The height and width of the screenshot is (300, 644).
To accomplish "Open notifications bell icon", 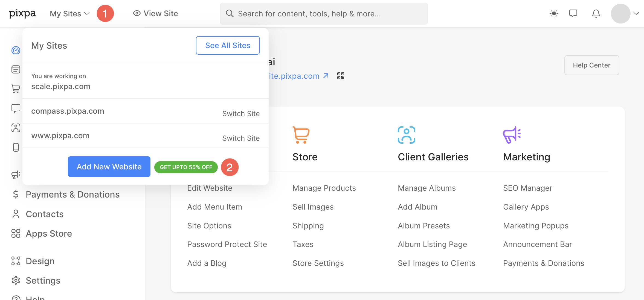I will tap(596, 13).
